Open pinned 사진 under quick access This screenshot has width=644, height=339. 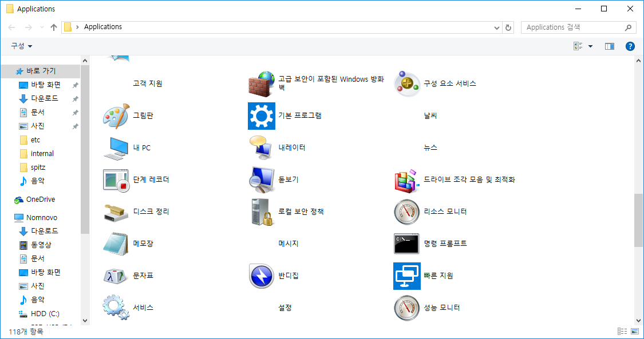[x=38, y=126]
